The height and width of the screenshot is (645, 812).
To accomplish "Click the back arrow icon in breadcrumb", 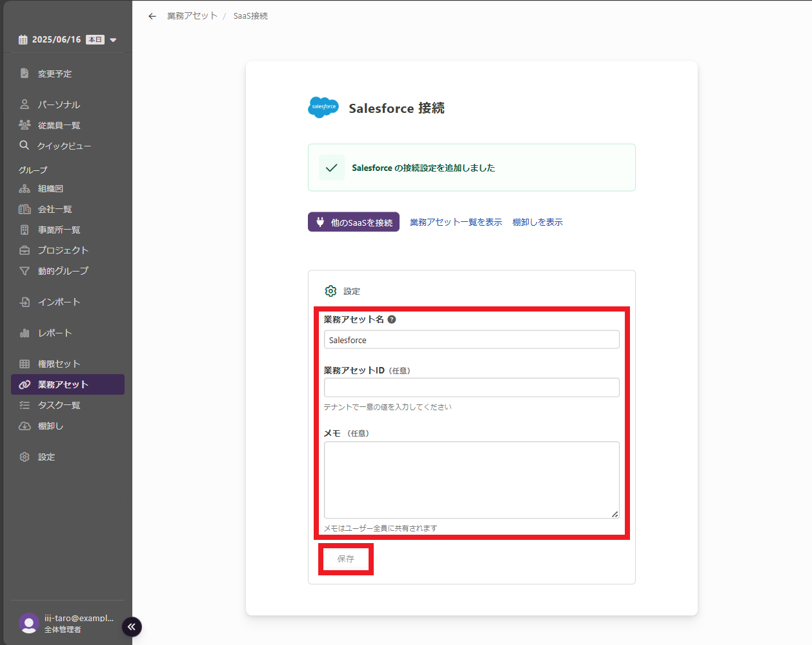I will click(x=152, y=16).
